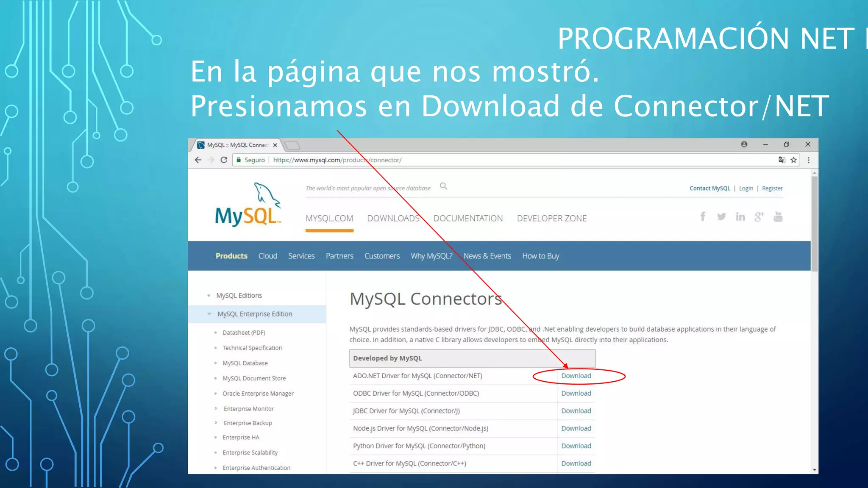Open the DOWNLOADS main tab
Screen dimensions: 868x488
(393, 218)
